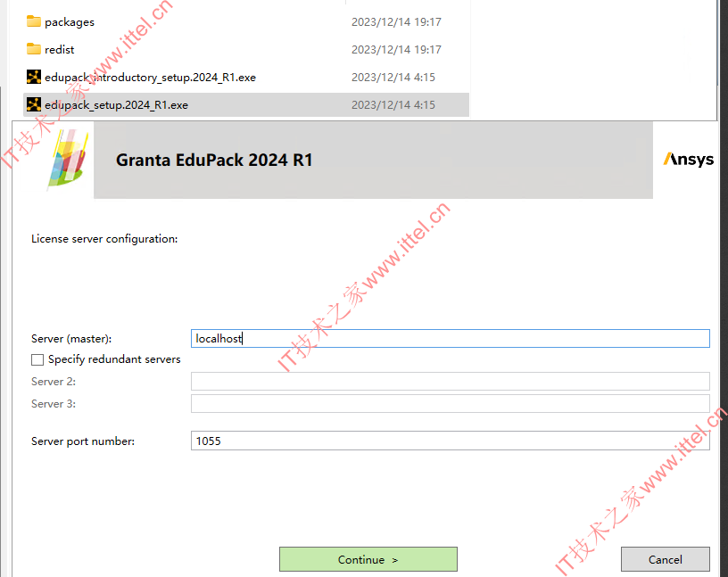
Task: Click the Granta EduPack colorful logo
Action: tap(67, 160)
